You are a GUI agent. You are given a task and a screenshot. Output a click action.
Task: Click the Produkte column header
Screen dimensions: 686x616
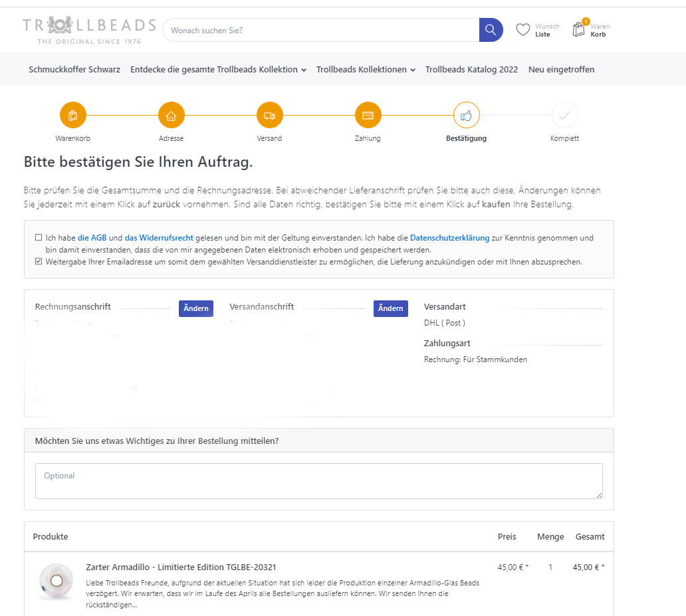click(51, 537)
